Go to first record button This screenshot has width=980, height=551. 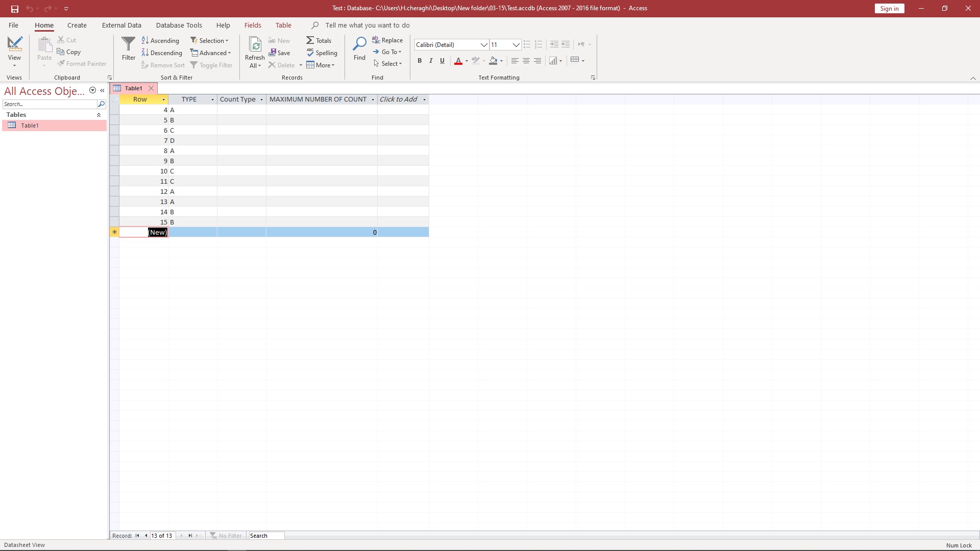click(137, 536)
